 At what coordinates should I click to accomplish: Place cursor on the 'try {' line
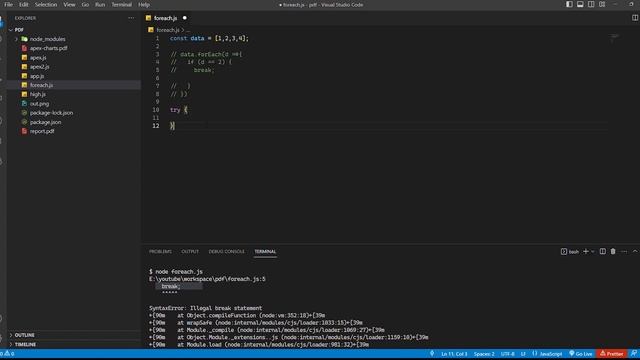click(179, 110)
